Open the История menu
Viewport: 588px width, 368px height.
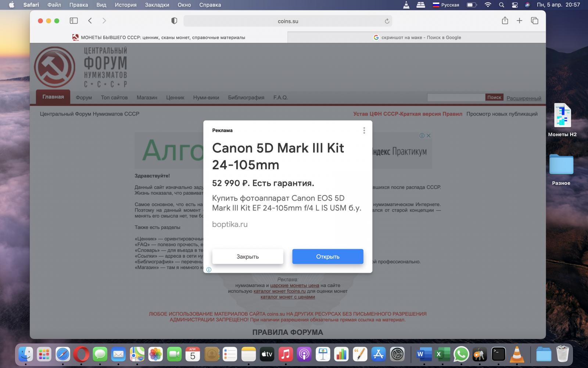pos(125,5)
